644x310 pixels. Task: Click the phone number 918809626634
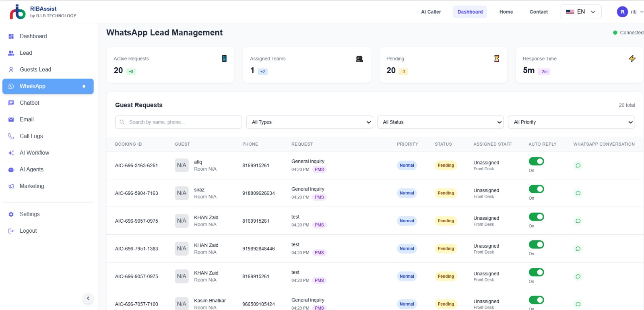pos(258,193)
